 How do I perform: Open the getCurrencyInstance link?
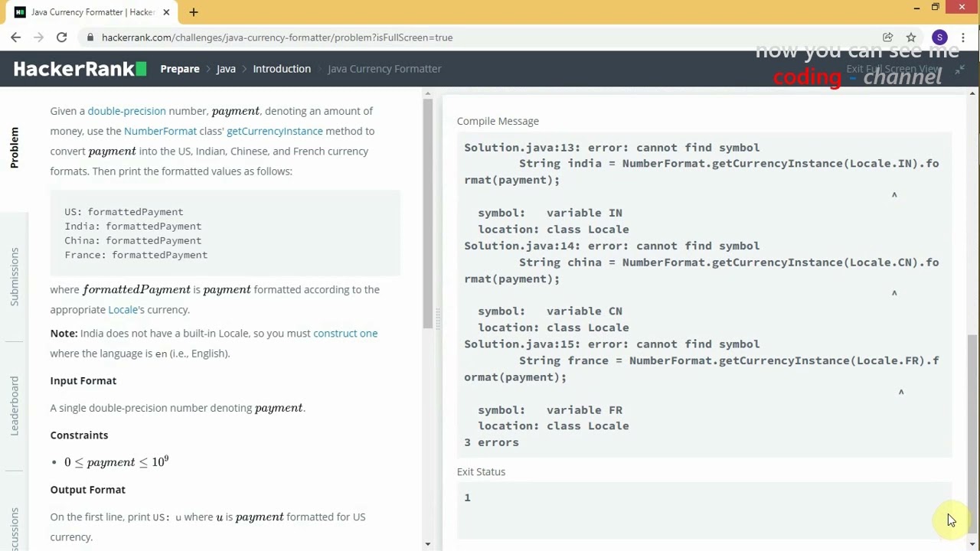[275, 131]
